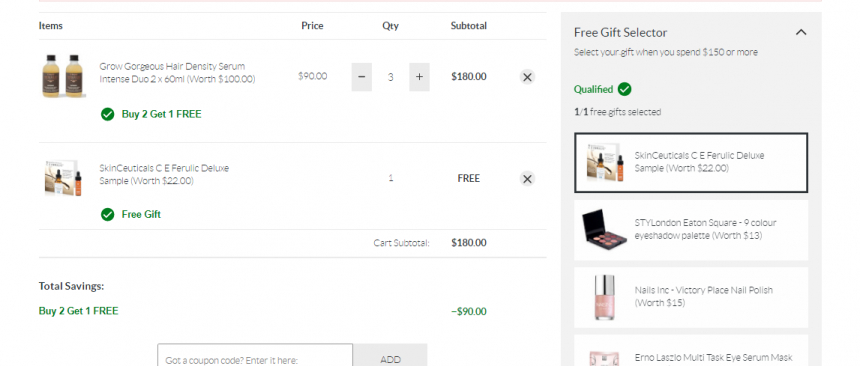
Task: Remove Grow Gorgeous serum from cart
Action: click(527, 77)
